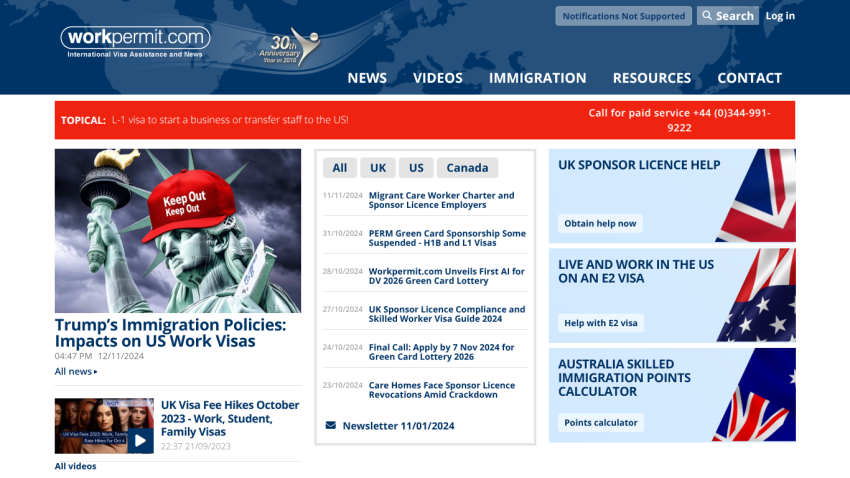Open Final Call Green Card Lottery article

click(441, 352)
